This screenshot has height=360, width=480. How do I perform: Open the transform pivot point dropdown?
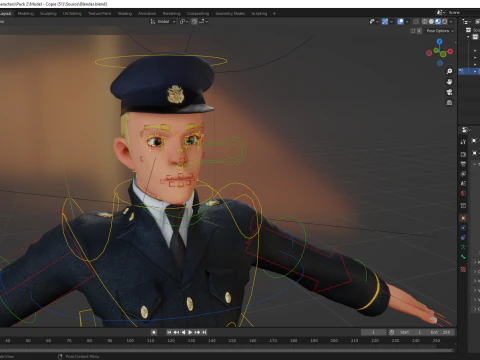[184, 22]
